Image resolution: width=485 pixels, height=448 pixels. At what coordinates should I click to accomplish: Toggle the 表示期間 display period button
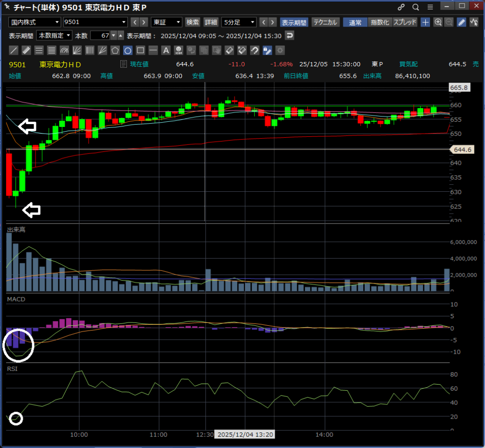[x=294, y=22]
